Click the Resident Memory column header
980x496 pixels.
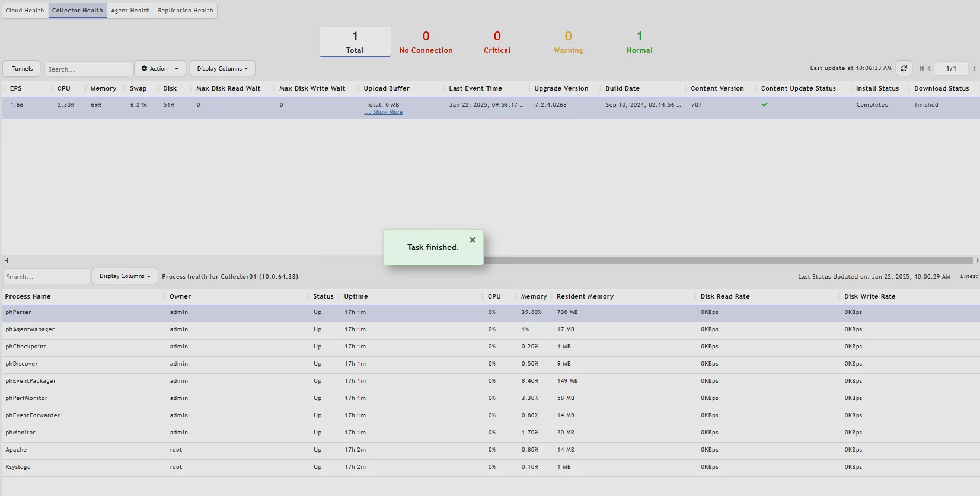click(585, 296)
